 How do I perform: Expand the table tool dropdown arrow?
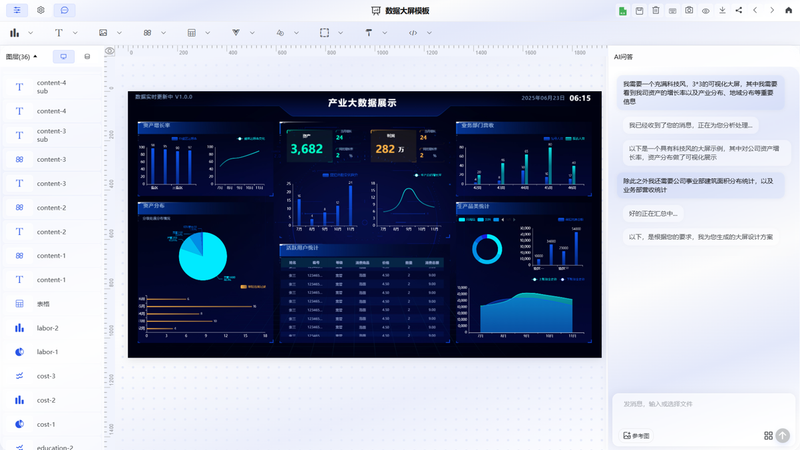coord(208,33)
